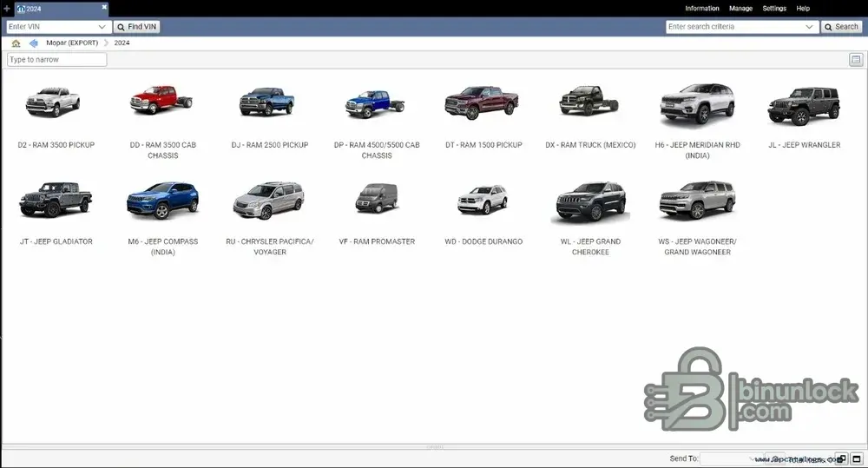Open the D2 RAM 3500 Pickup image

click(x=54, y=102)
